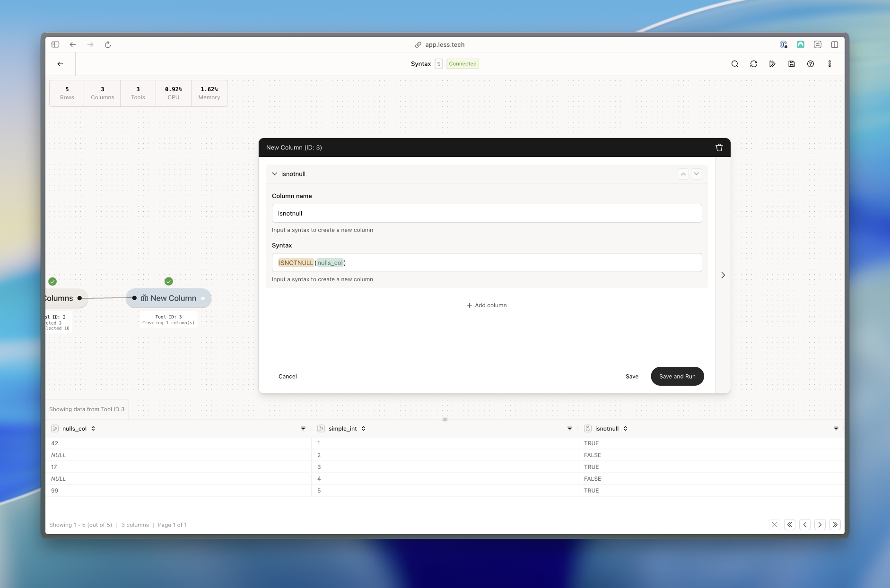Refresh the workflow with the sync icon

(x=754, y=64)
